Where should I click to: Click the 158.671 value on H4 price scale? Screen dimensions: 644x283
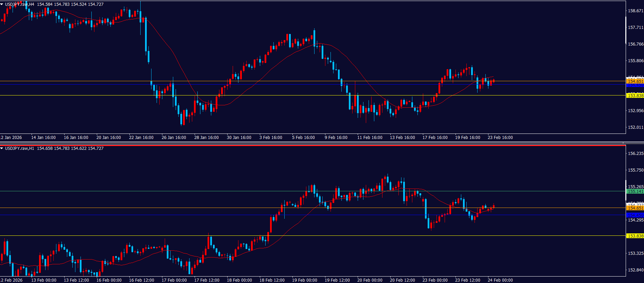coord(636,11)
